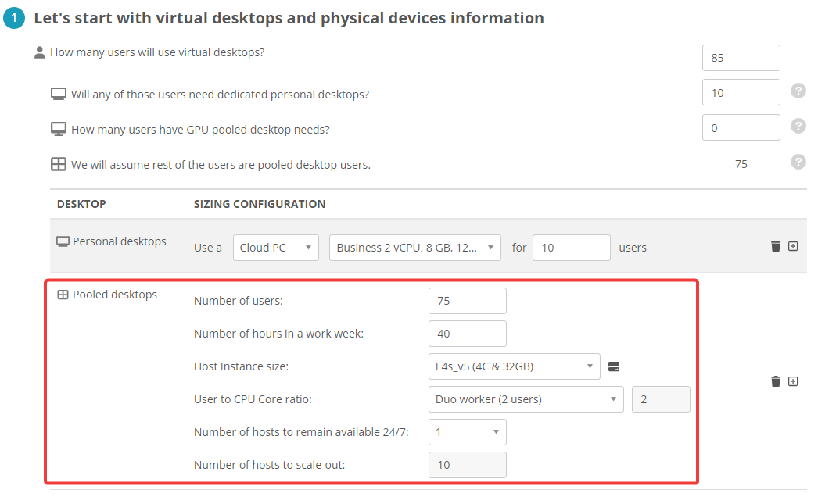The height and width of the screenshot is (504, 818).
Task: Click help icon for GPU pooled desktop needs
Action: click(798, 127)
